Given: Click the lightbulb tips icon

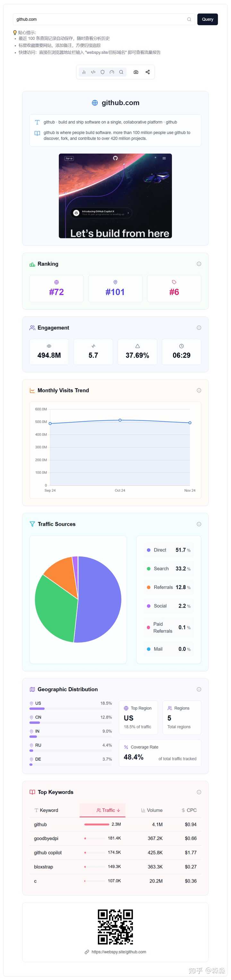Looking at the screenshot, I should 15,33.
